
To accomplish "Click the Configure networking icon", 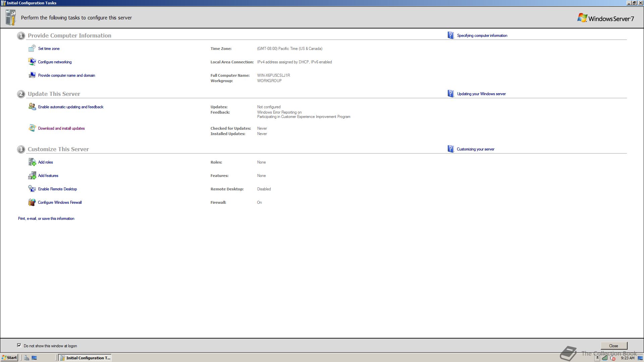I will click(32, 62).
